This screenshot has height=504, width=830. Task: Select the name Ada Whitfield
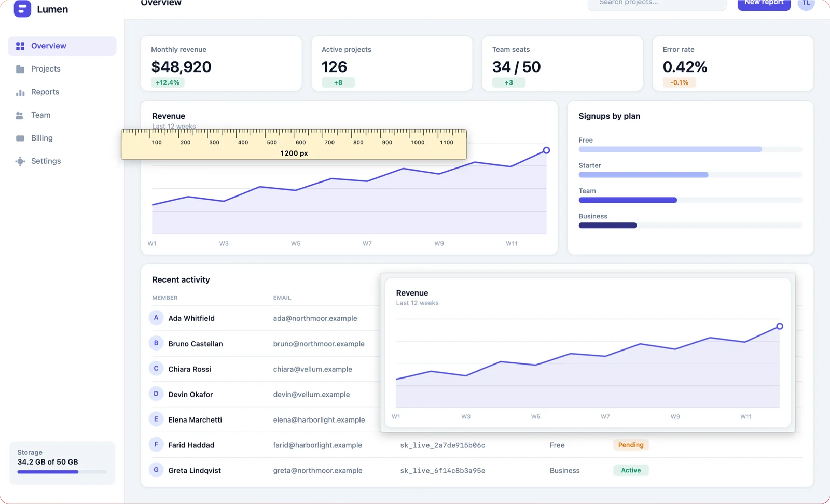(x=191, y=318)
